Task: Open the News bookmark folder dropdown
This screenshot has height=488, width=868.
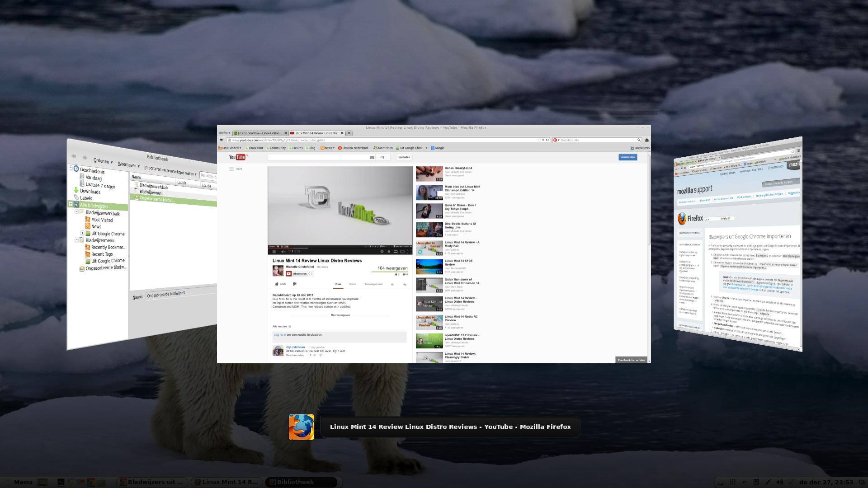Action: click(x=328, y=148)
